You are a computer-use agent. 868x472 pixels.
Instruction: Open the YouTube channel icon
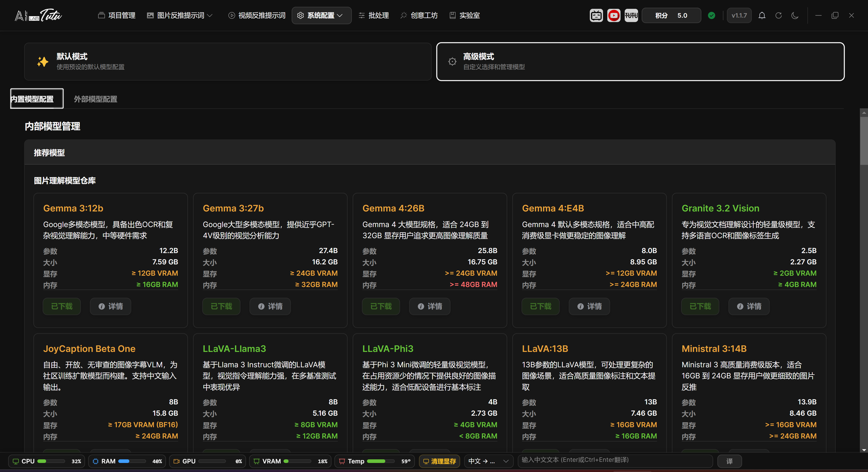click(x=614, y=16)
